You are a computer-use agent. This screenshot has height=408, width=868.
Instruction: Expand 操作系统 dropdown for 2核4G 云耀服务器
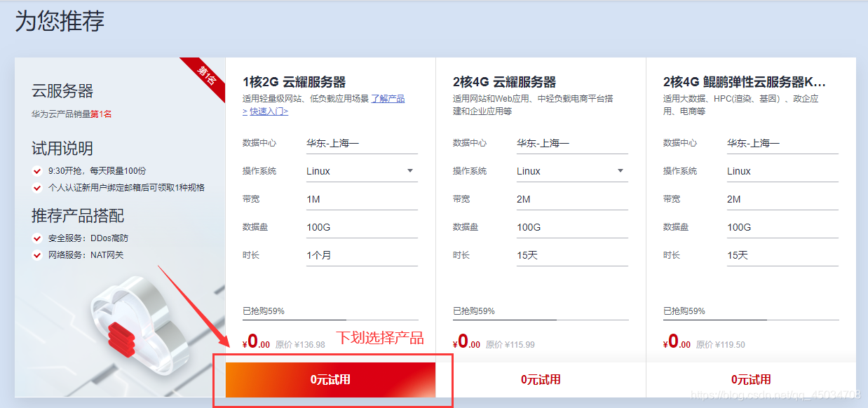pyautogui.click(x=572, y=171)
